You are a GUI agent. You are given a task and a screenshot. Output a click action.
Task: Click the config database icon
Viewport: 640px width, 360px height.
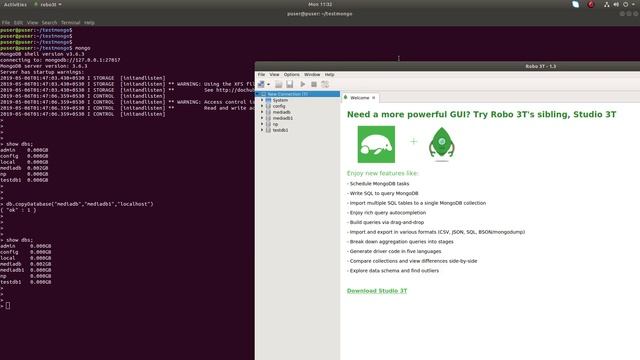coord(268,106)
